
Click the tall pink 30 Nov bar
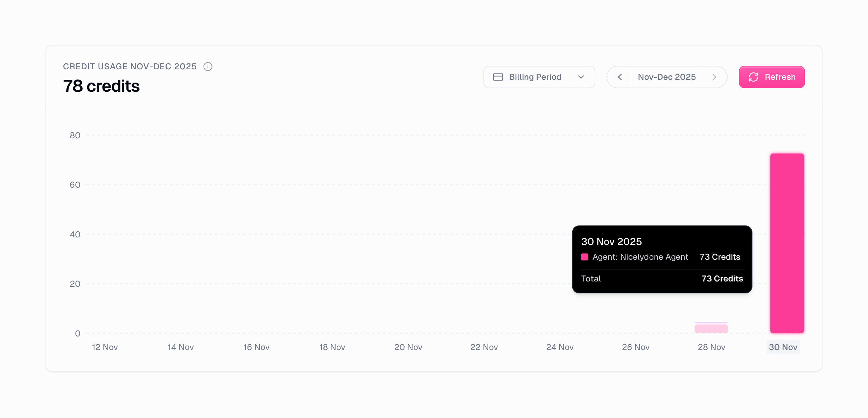(x=787, y=243)
